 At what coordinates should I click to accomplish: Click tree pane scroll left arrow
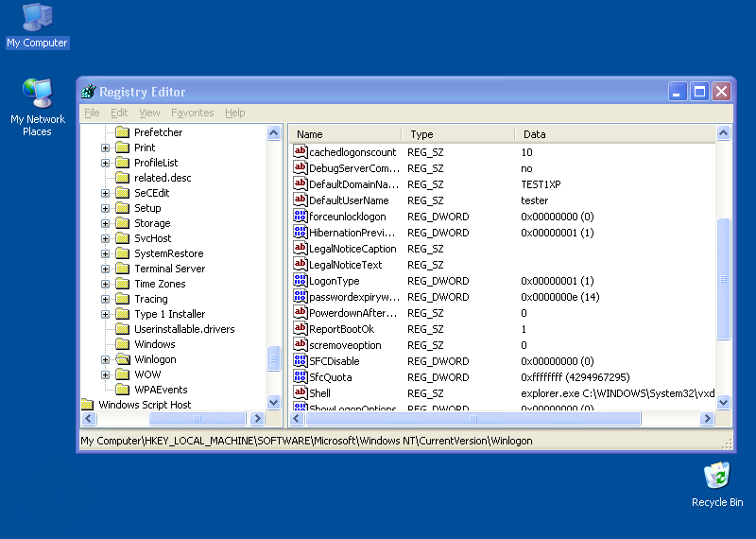tap(89, 418)
